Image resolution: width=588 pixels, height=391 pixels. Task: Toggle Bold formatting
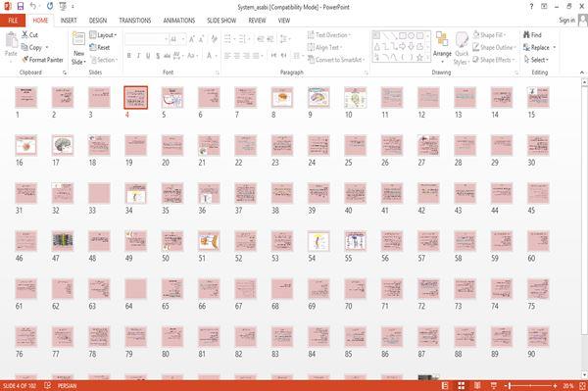pos(129,56)
